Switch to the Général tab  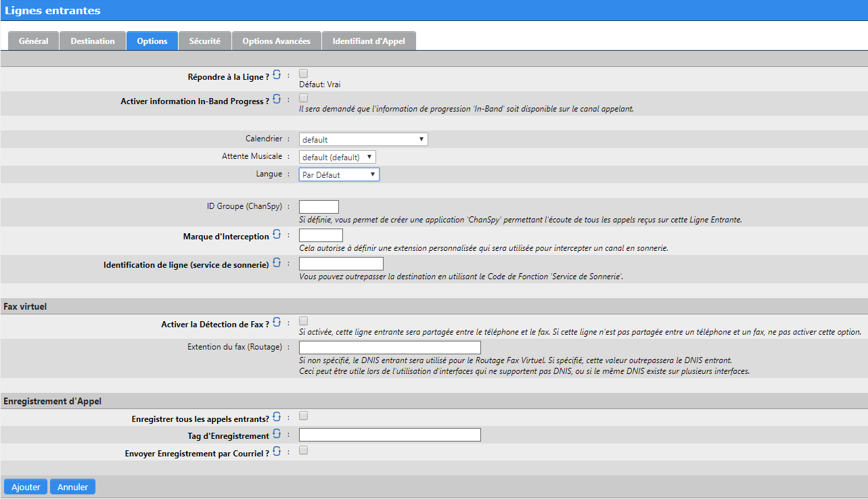click(33, 41)
